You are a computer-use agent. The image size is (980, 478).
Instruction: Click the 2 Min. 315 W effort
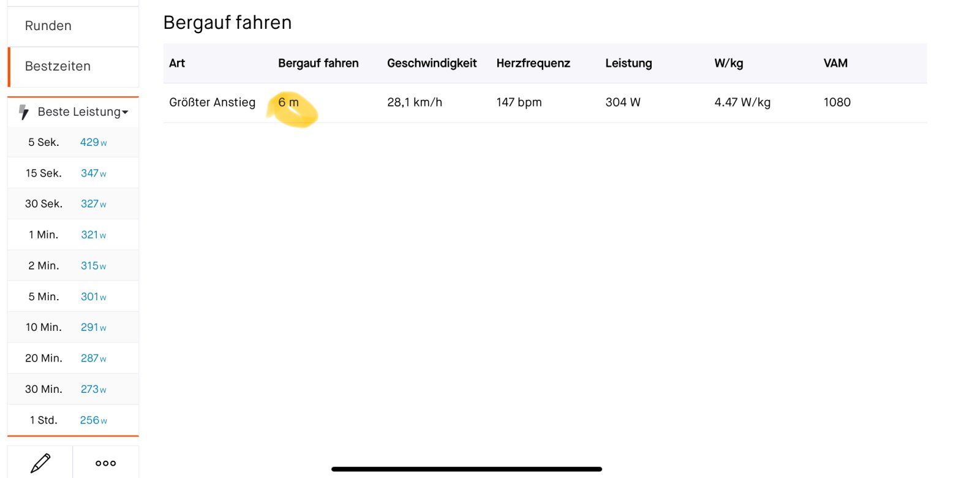(73, 266)
